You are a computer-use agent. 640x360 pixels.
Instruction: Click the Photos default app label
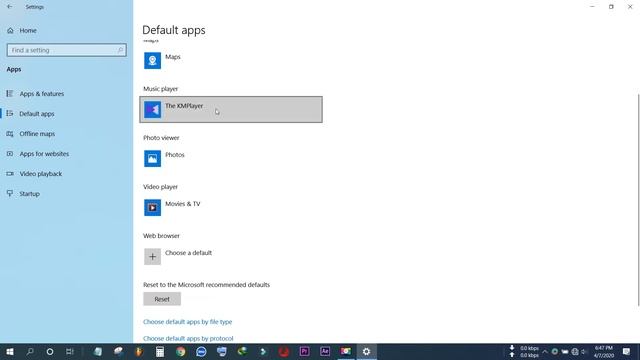click(175, 155)
